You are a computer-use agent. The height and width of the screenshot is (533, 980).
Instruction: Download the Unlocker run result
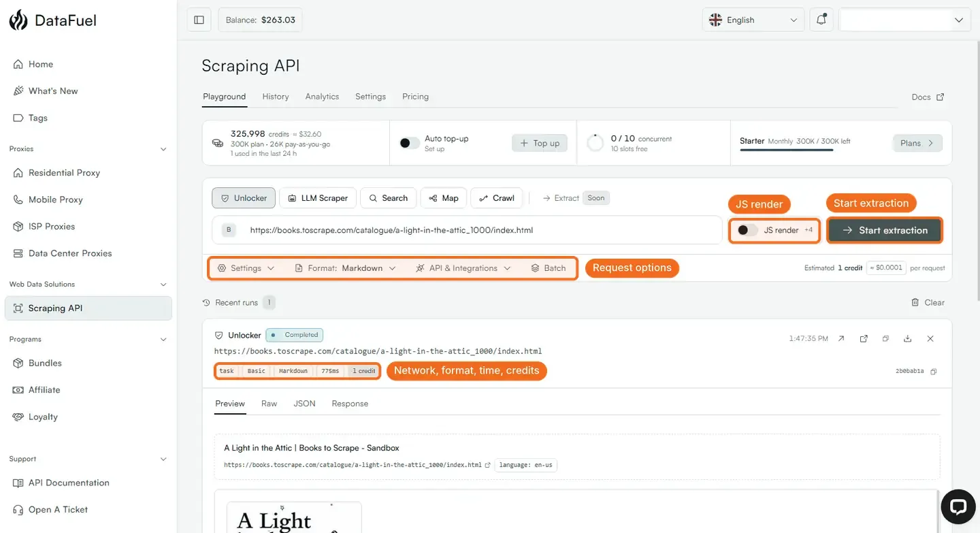[908, 338]
